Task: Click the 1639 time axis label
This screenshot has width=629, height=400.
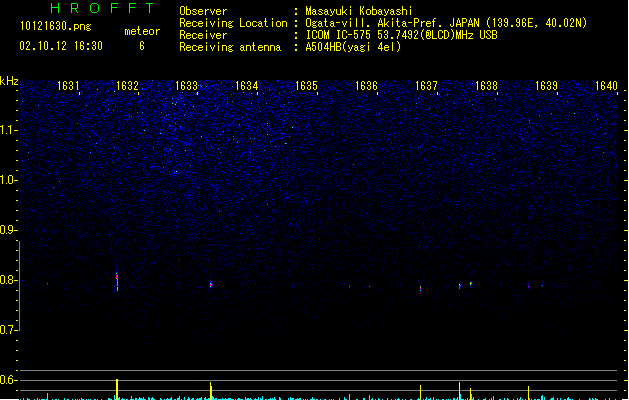Action: tap(546, 86)
